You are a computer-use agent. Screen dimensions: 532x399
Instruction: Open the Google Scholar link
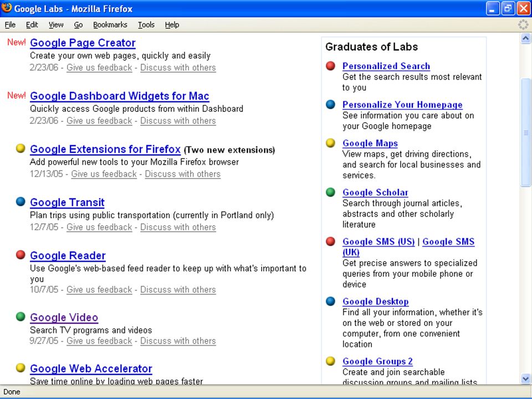click(x=375, y=193)
